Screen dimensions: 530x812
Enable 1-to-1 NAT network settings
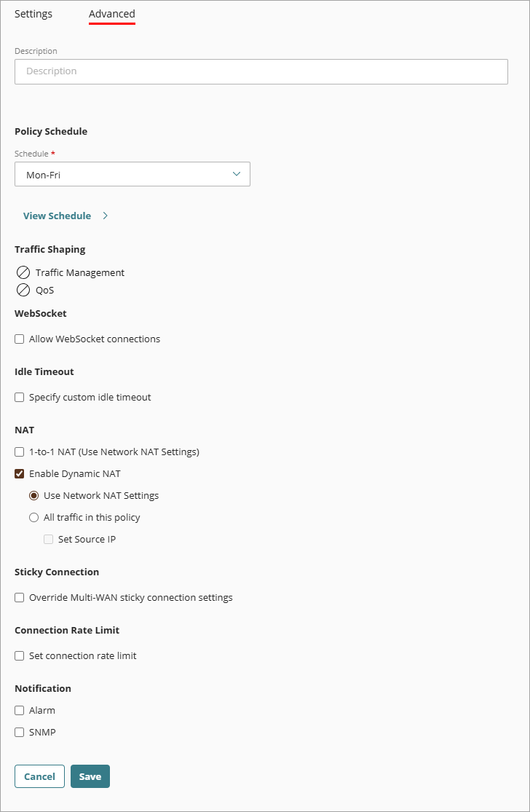[x=19, y=452]
